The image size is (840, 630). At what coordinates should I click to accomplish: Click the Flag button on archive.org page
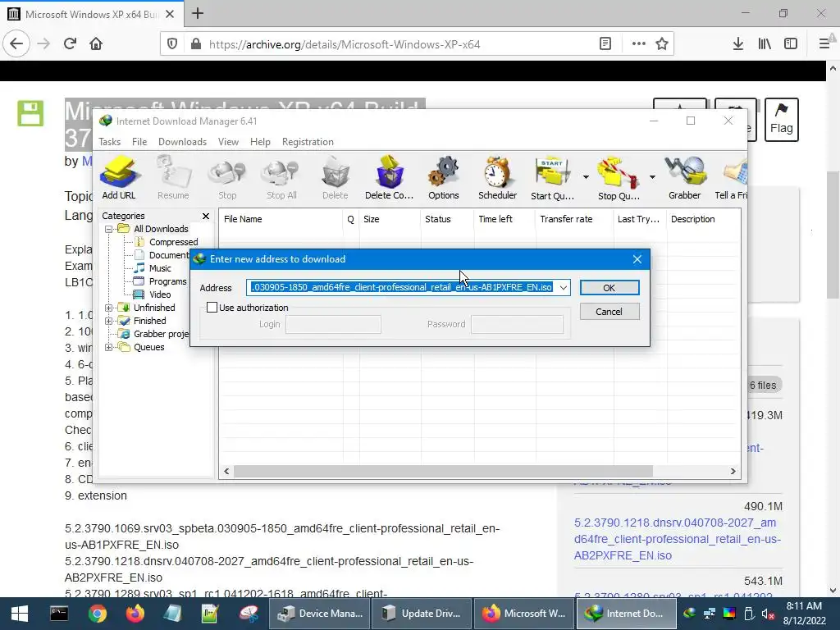click(782, 120)
